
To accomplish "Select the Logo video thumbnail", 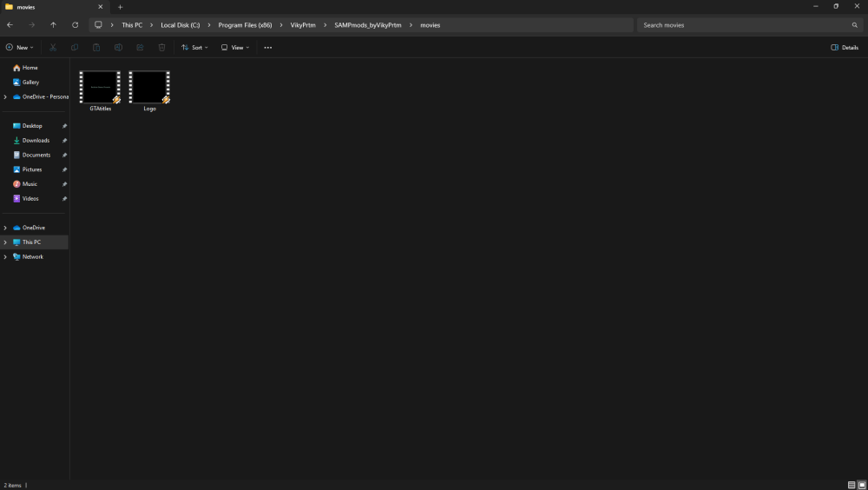I will point(149,87).
